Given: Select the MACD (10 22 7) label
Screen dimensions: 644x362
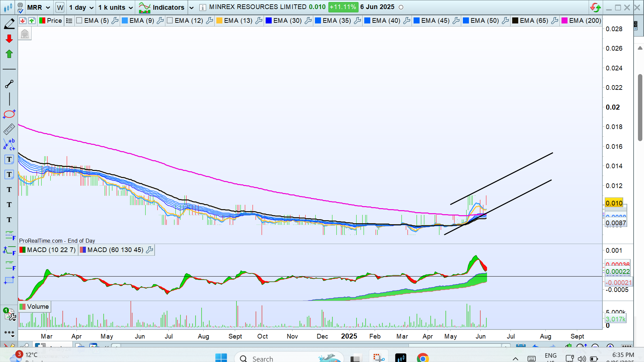Looking at the screenshot, I should [51, 250].
